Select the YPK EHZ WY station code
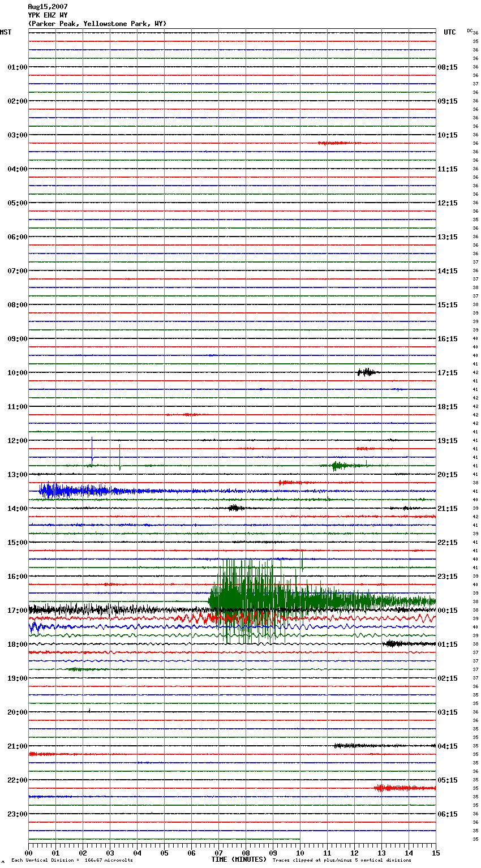 pos(48,15)
